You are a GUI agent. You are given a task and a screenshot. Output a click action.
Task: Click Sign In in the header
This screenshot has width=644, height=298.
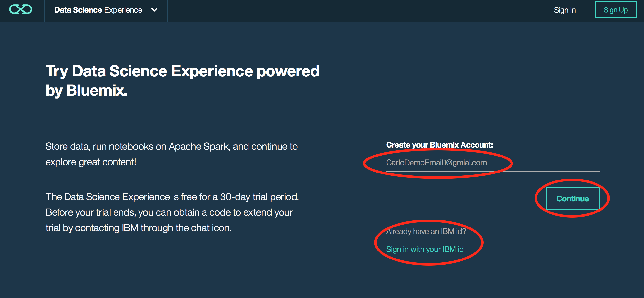[564, 10]
